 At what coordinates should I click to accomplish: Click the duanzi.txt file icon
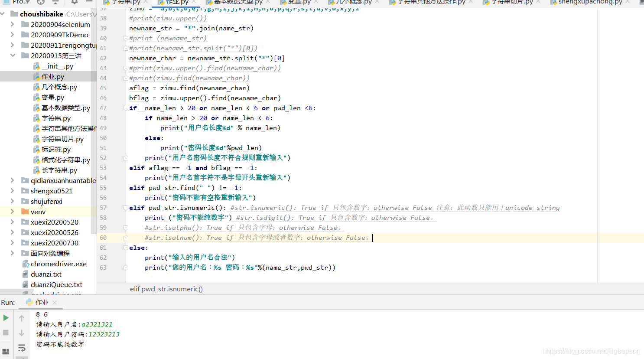pyautogui.click(x=26, y=274)
